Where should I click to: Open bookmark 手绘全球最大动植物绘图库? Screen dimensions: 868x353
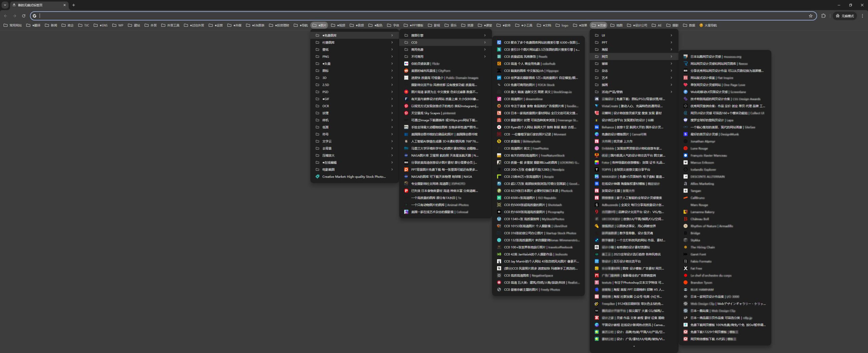click(445, 127)
